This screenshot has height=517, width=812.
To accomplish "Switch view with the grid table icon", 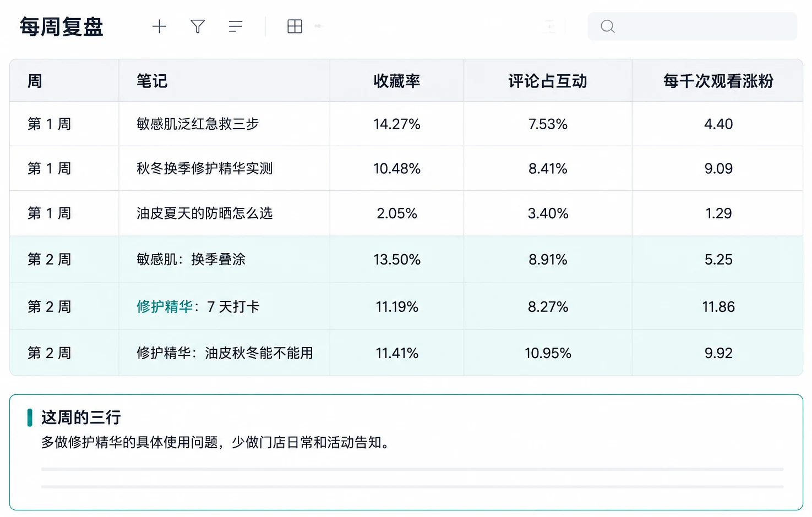I will coord(295,26).
